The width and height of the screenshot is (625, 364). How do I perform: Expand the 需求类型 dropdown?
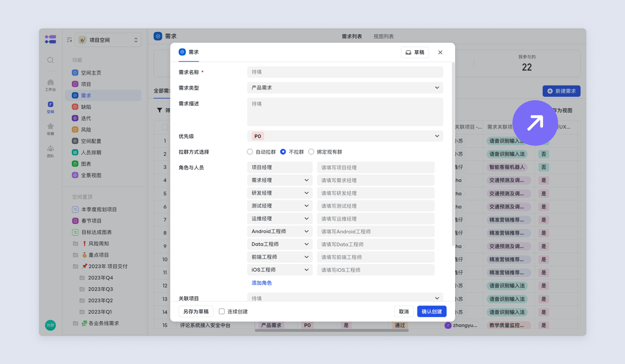click(345, 88)
